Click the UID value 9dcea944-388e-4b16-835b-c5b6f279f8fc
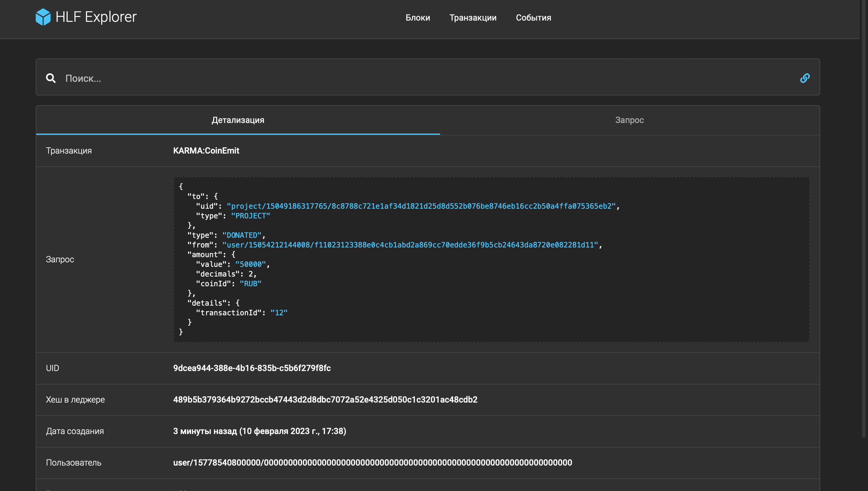This screenshot has height=491, width=868. pos(252,368)
